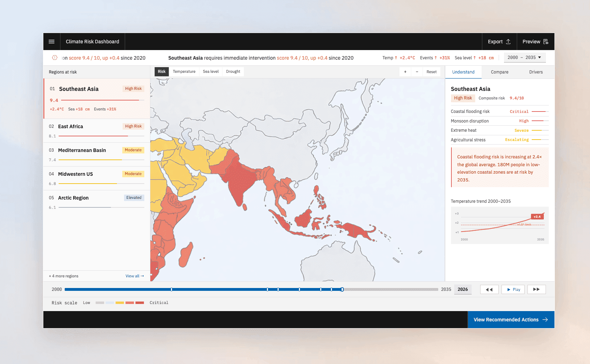Select the Risk map layer tab
Viewport: 590px width, 364px height.
[162, 71]
